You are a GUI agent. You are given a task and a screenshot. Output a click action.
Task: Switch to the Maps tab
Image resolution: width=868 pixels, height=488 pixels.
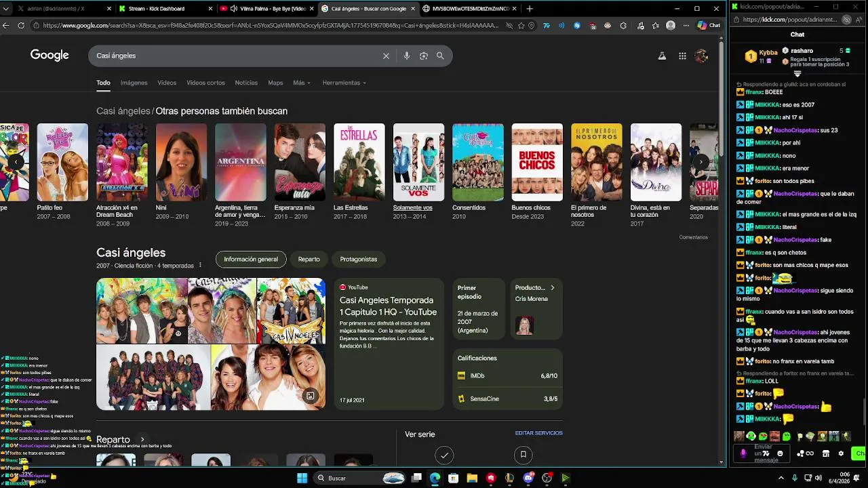tap(275, 83)
